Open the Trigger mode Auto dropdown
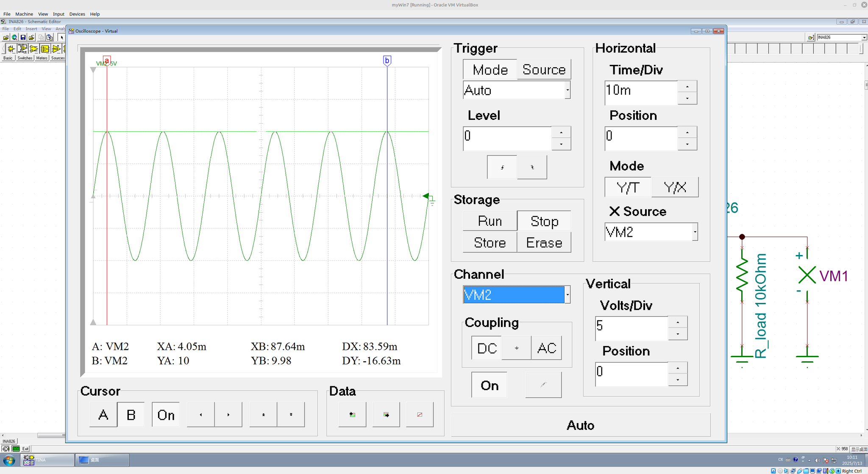The image size is (868, 474). tap(568, 90)
